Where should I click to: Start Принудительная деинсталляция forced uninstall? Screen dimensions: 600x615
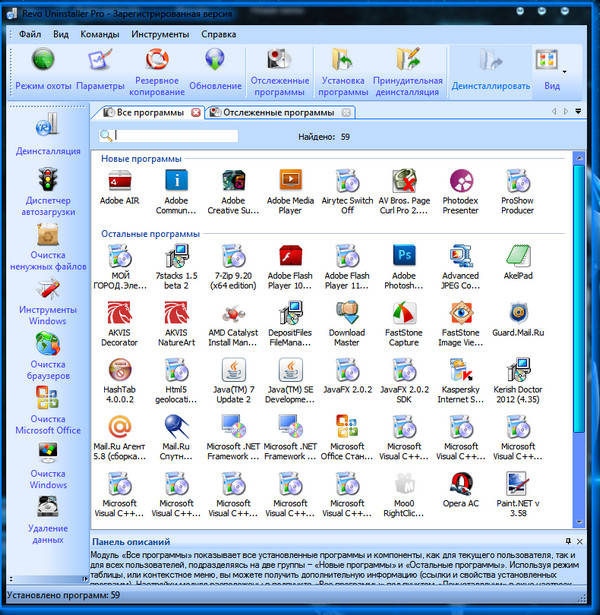[x=407, y=71]
